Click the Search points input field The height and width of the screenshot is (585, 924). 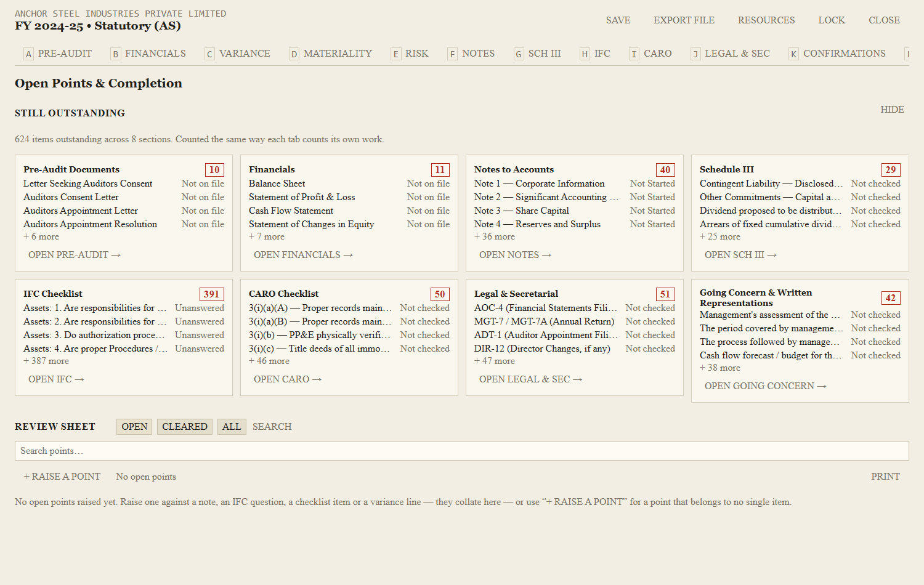[x=462, y=451]
